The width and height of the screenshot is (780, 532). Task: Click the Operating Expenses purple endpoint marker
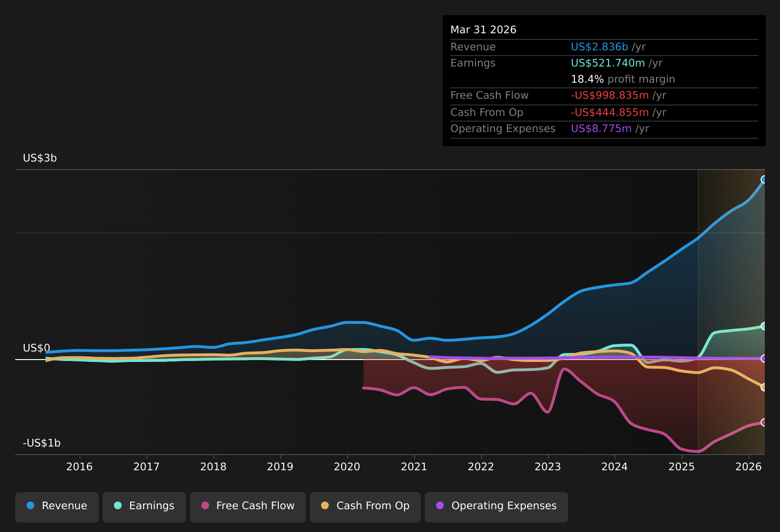tap(764, 359)
